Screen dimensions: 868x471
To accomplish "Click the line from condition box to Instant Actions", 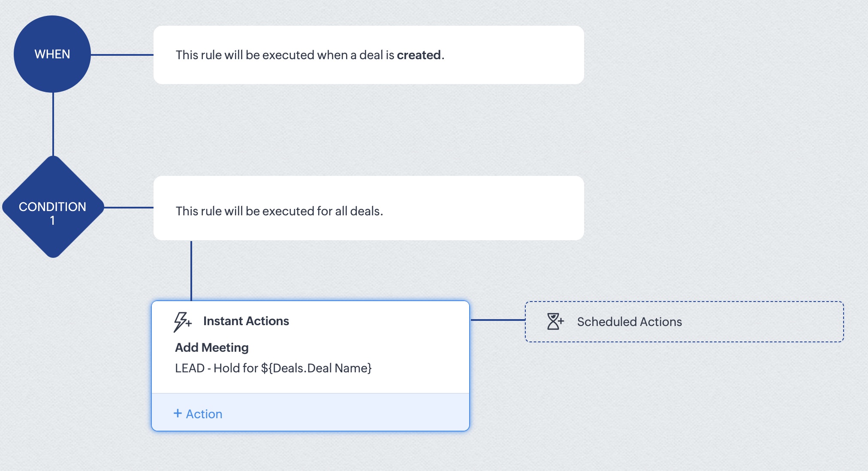I will (191, 270).
